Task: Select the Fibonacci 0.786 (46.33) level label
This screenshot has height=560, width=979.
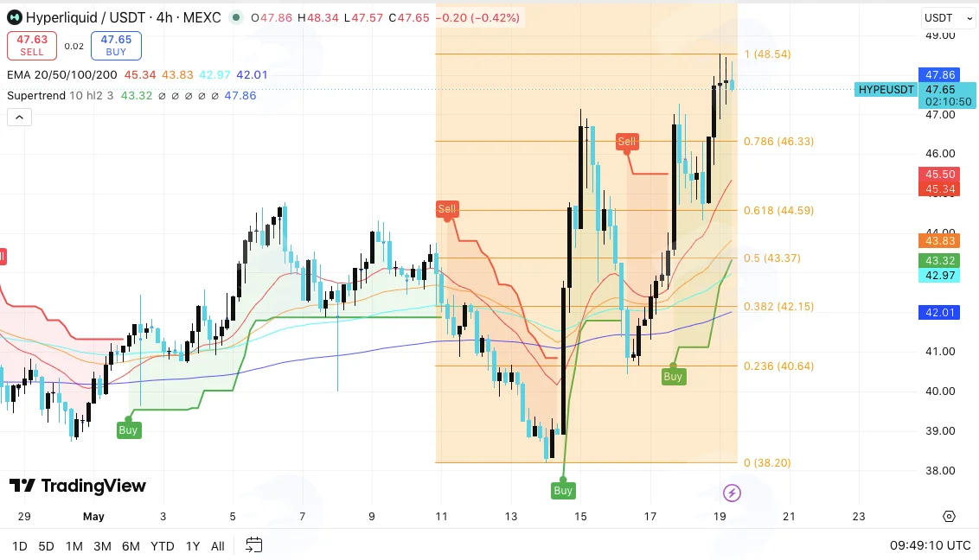Action: [x=778, y=142]
